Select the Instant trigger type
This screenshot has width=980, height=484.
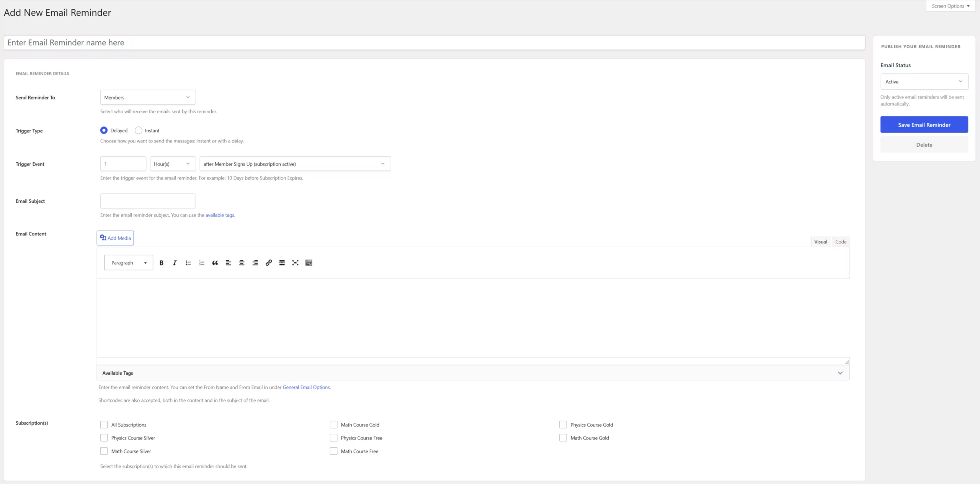click(x=139, y=131)
